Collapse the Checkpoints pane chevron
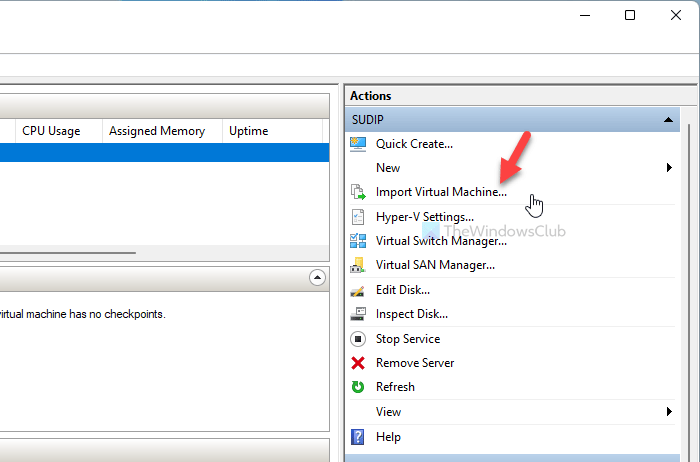 (x=317, y=277)
